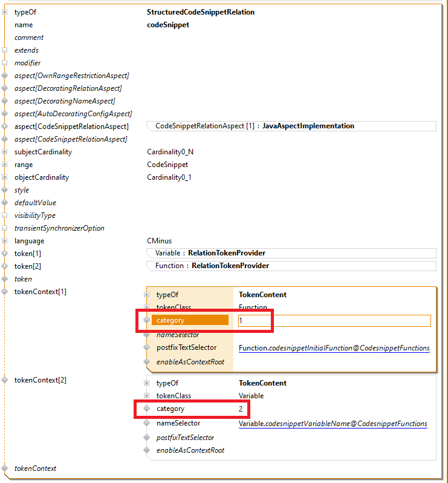Click the diamond icon beside transientSynchronizerOption
This screenshot has height=483, width=448.
point(5,228)
